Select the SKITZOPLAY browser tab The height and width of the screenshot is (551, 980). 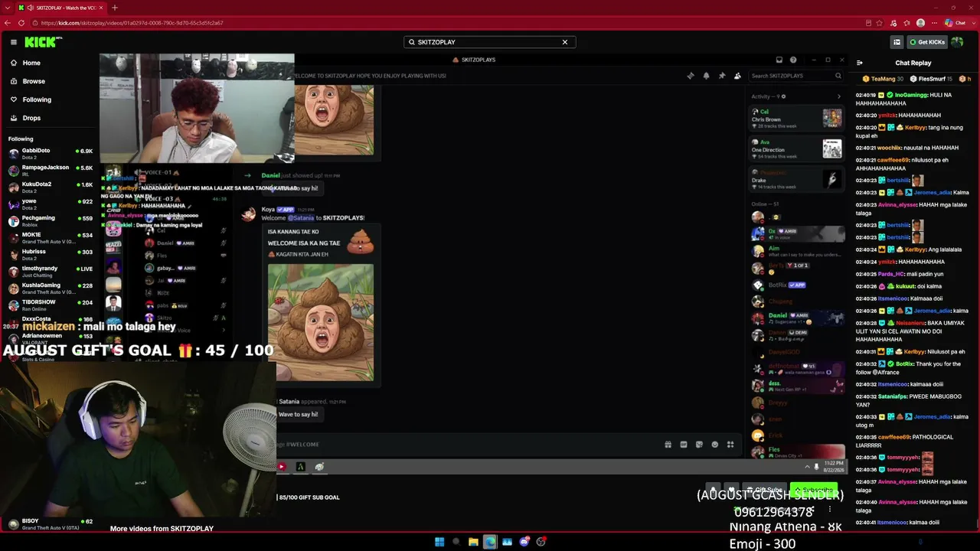[61, 8]
